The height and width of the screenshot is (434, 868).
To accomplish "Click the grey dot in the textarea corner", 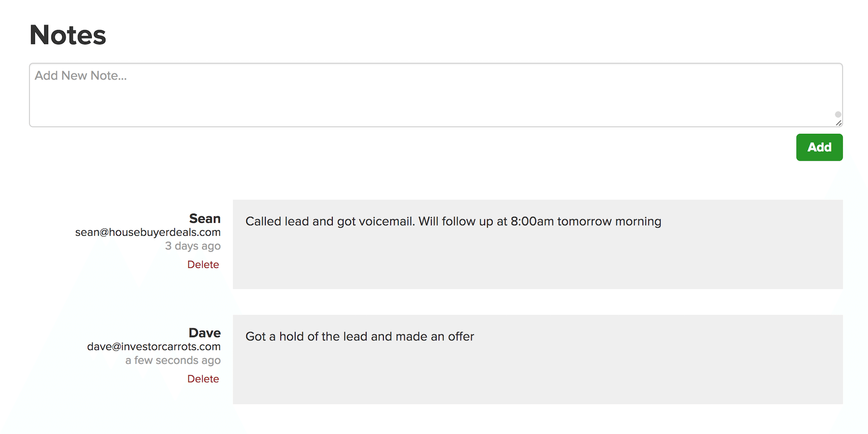I will [838, 115].
